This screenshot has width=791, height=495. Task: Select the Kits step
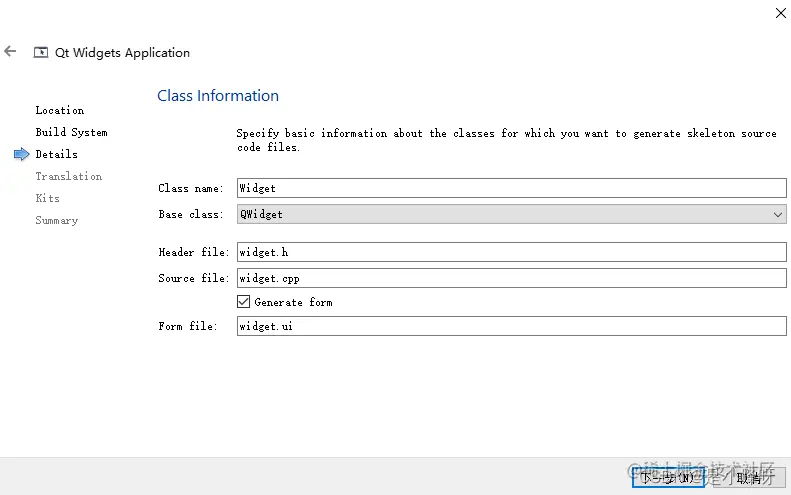47,198
